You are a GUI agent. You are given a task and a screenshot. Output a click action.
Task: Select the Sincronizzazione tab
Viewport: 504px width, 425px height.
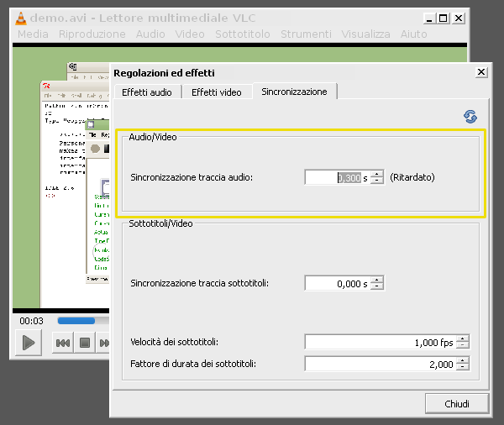pyautogui.click(x=294, y=91)
